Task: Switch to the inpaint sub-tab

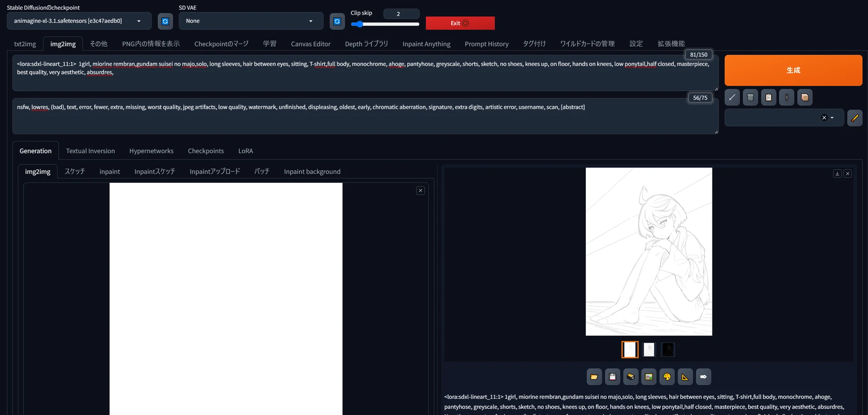Action: [x=110, y=172]
